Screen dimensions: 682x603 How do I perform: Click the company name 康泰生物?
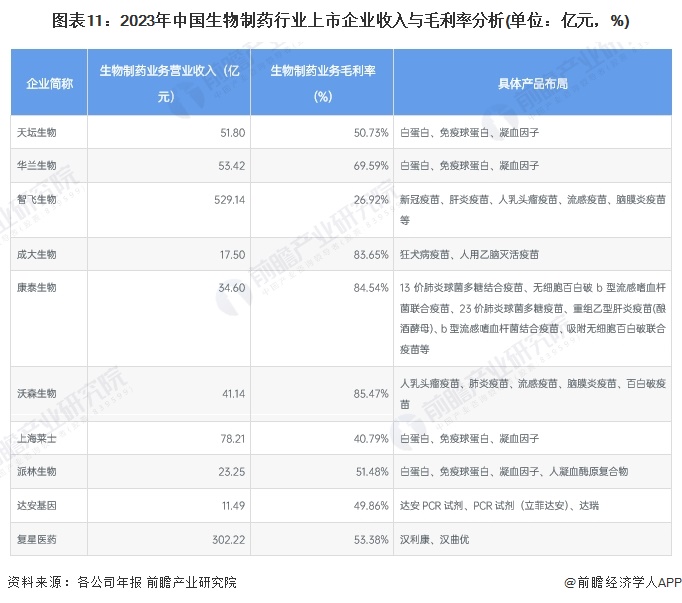(x=37, y=288)
